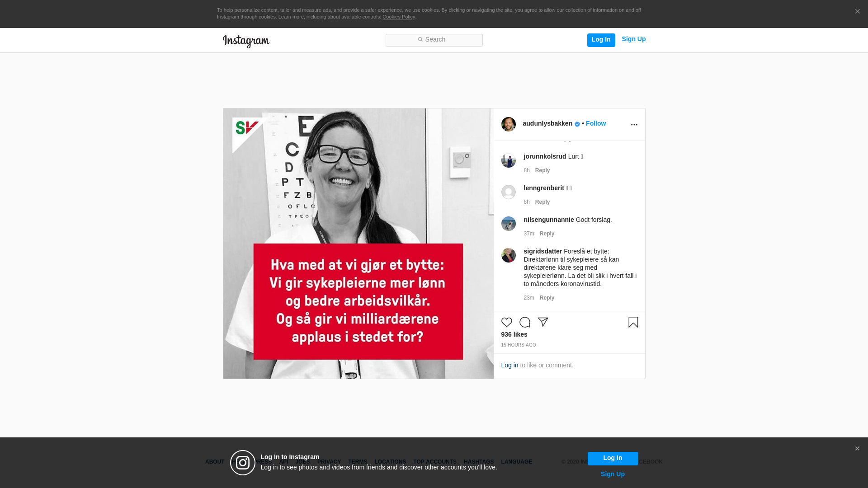Click the comment speech bubble icon
The width and height of the screenshot is (868, 488).
524,322
